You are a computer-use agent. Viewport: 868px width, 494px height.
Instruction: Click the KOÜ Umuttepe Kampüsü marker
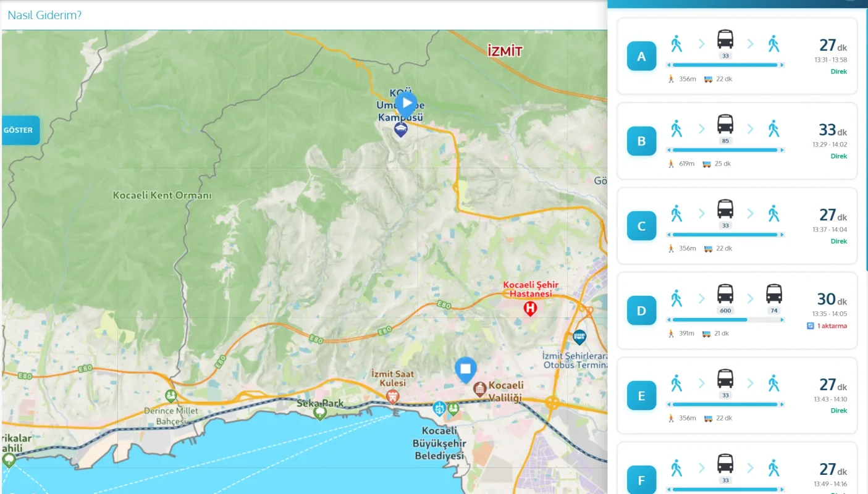click(401, 130)
